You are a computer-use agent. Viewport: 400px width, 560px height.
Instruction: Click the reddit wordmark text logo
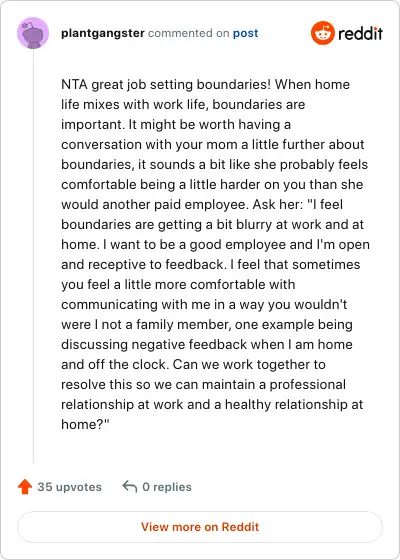coord(360,34)
